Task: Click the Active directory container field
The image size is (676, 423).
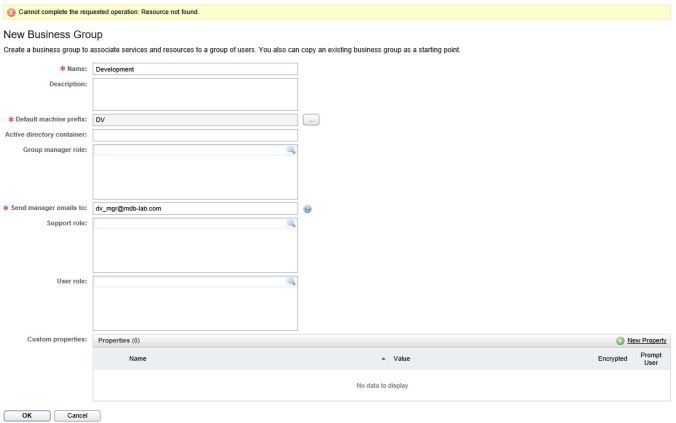Action: click(195, 135)
